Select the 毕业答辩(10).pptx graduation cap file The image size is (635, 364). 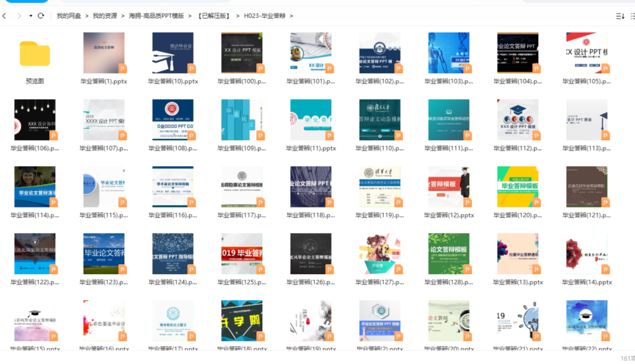pos(172,53)
